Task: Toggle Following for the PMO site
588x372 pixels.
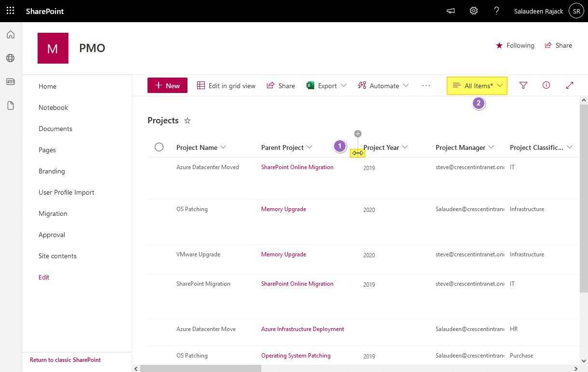Action: pos(515,45)
